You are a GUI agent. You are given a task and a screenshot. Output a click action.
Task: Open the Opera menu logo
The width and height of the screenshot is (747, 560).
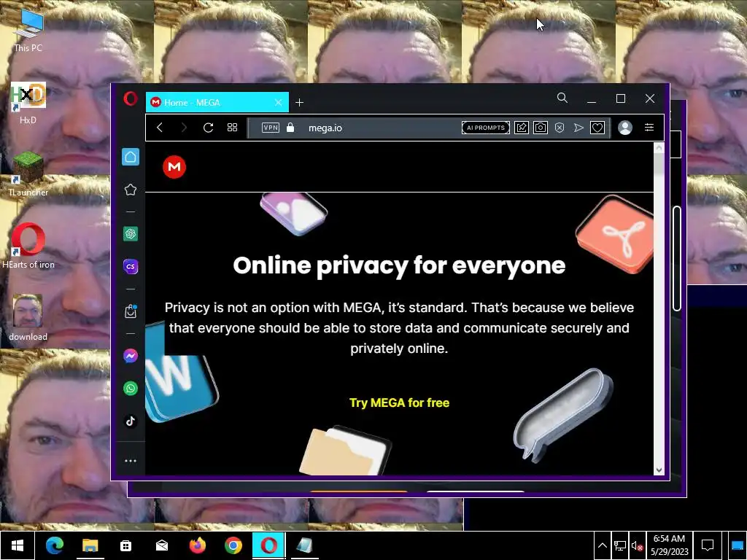click(x=131, y=98)
